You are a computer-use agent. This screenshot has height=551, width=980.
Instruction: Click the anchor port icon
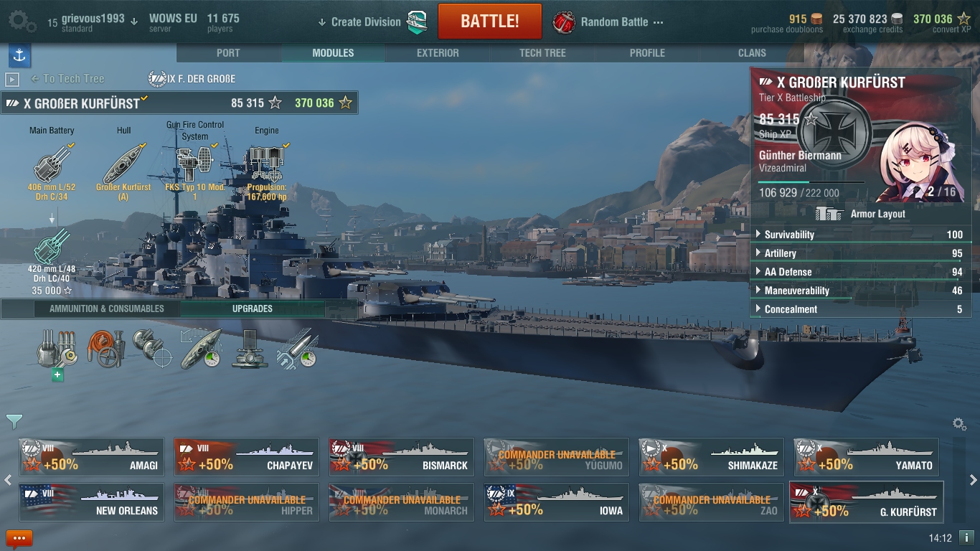click(x=19, y=55)
